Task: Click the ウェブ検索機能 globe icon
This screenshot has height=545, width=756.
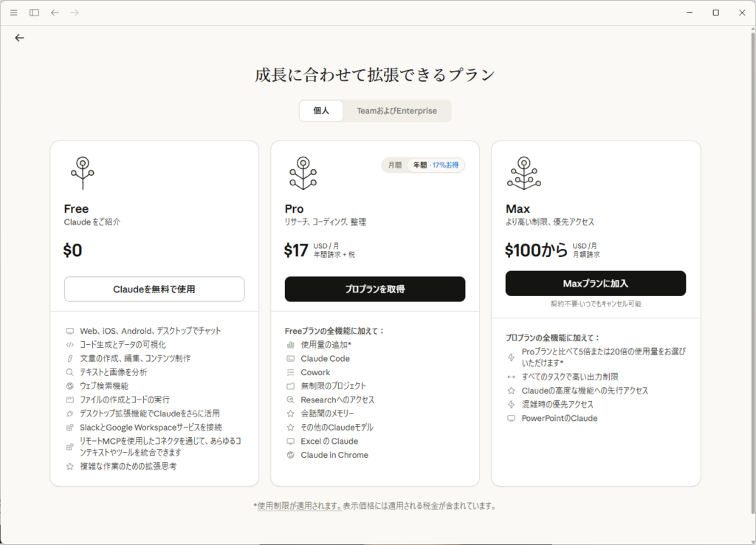Action: [x=69, y=386]
